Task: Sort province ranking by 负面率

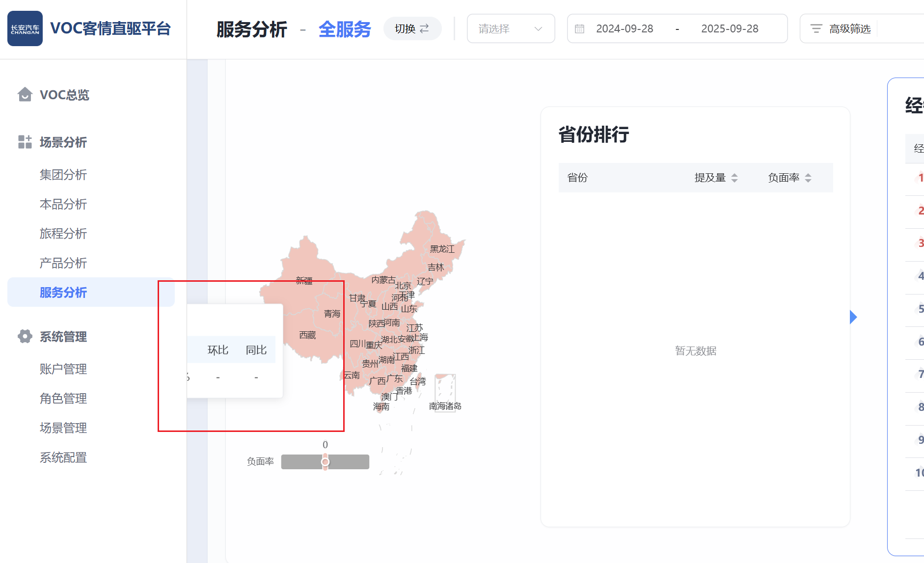Action: pyautogui.click(x=808, y=178)
